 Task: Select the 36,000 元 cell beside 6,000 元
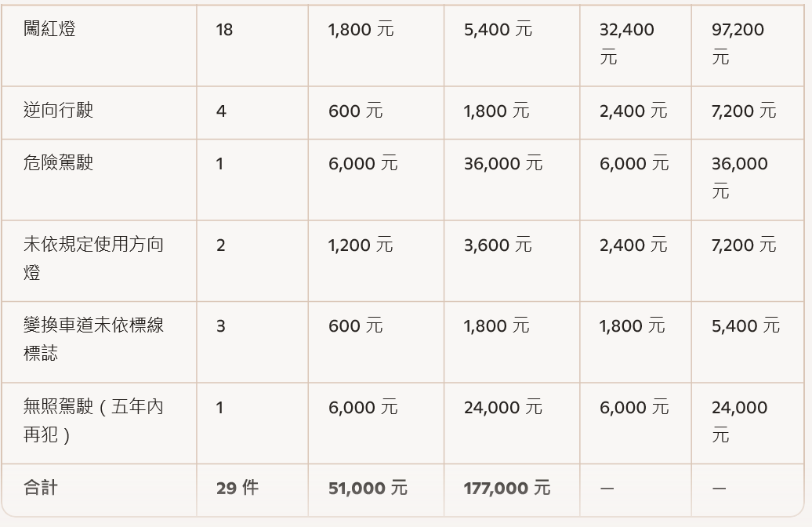[502, 163]
